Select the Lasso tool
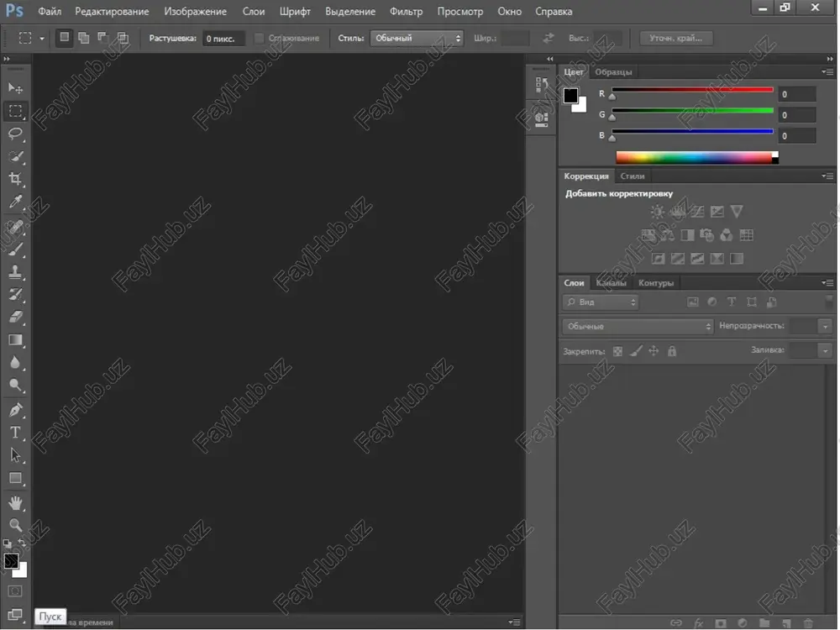 pyautogui.click(x=15, y=134)
